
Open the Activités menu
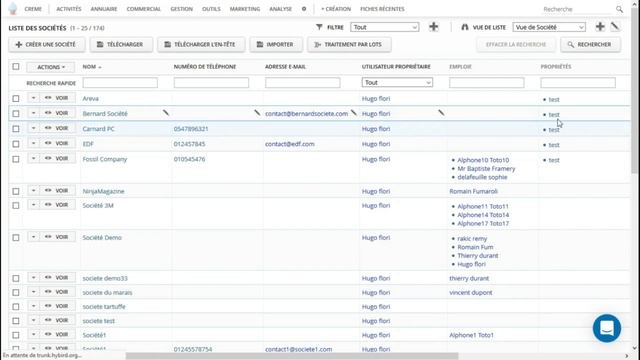(x=69, y=9)
